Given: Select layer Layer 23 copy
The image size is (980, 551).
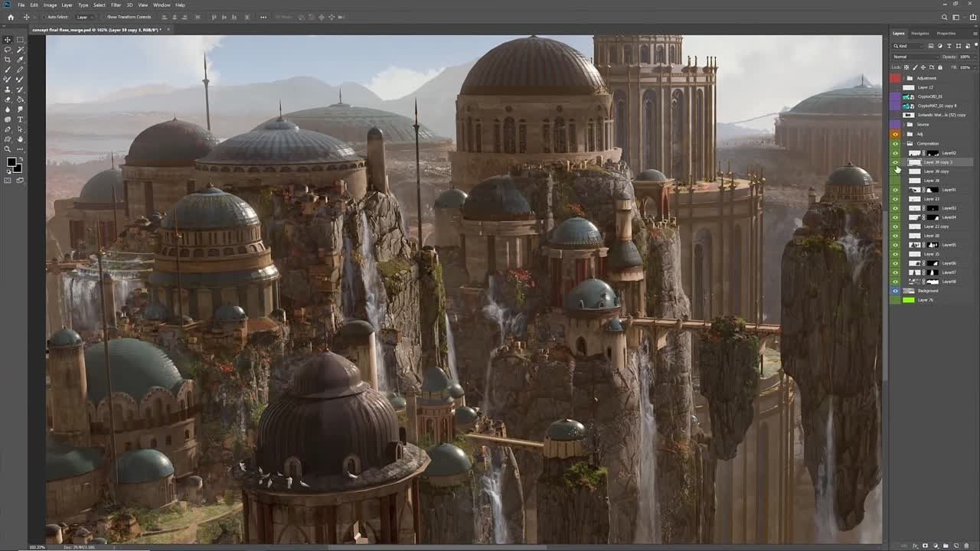Looking at the screenshot, I should click(936, 226).
